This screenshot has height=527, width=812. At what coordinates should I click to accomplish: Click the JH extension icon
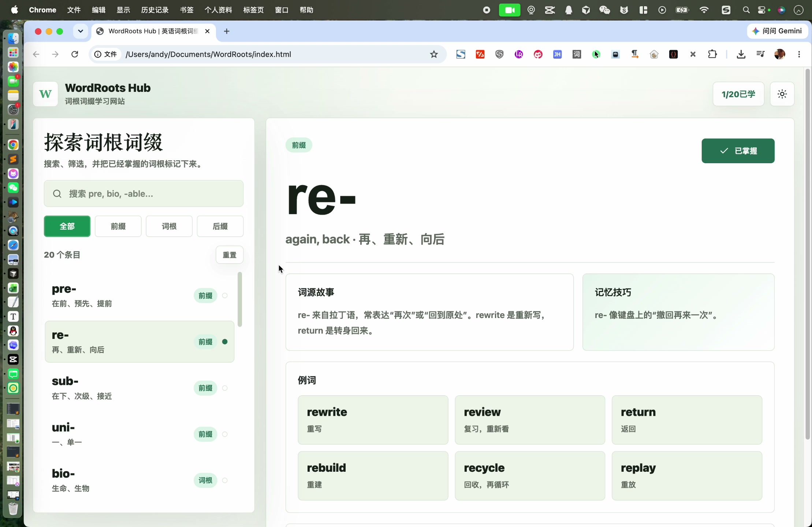(x=557, y=54)
